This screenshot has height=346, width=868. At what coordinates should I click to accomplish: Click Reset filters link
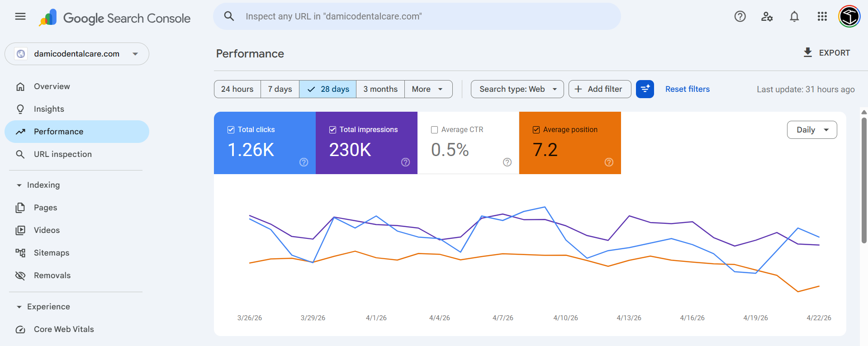pos(688,89)
